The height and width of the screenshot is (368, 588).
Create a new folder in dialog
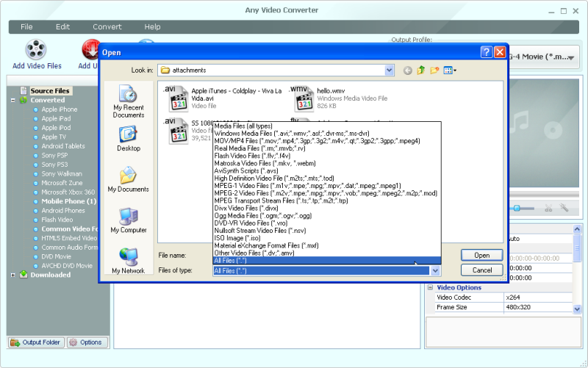(x=434, y=71)
